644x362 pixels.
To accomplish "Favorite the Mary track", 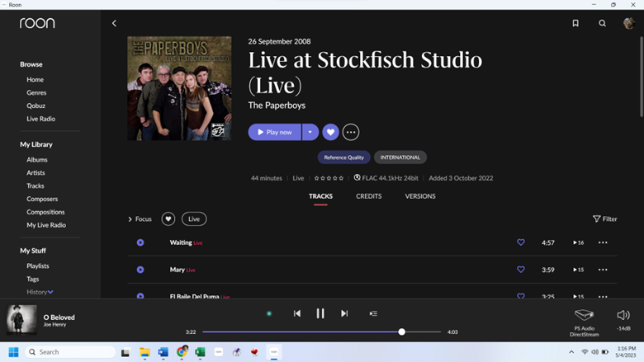I will point(520,270).
